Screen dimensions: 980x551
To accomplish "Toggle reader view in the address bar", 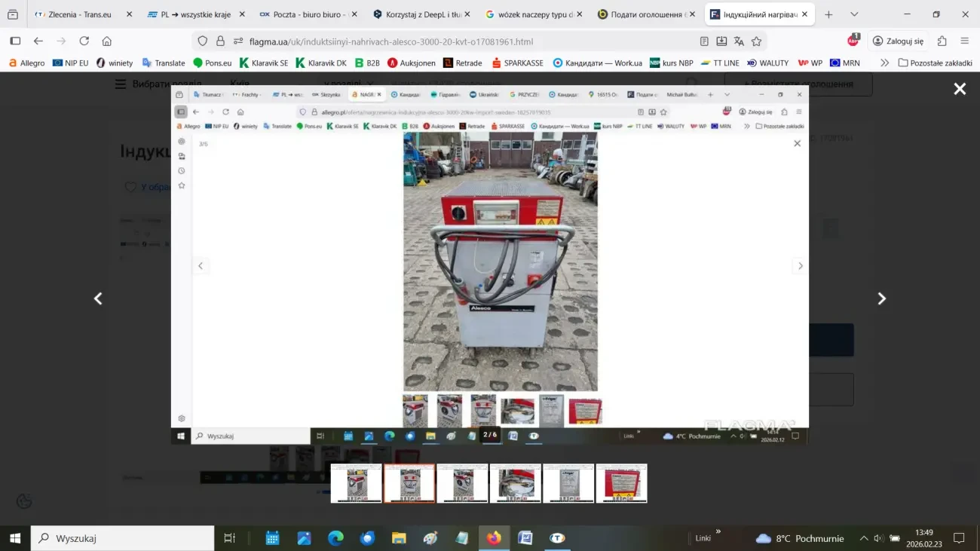I will coord(704,41).
